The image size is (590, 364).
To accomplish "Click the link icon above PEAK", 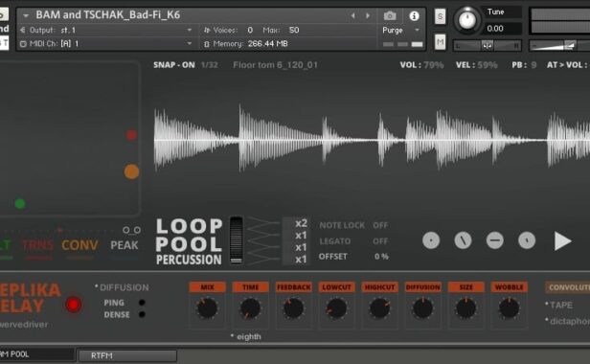I will tap(131, 230).
